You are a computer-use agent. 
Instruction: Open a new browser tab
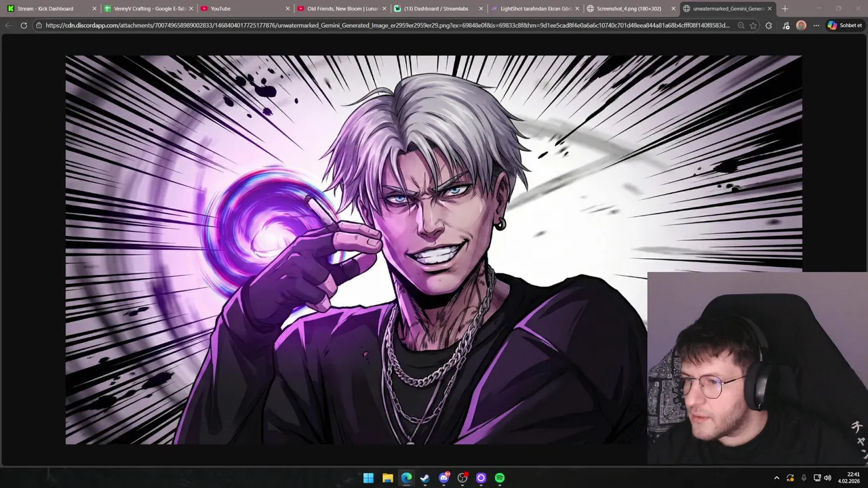(785, 9)
